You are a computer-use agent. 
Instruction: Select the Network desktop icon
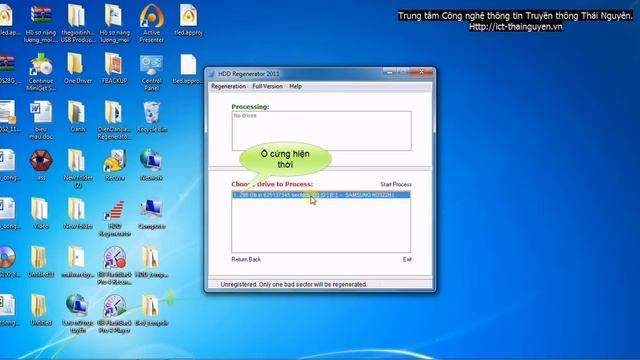(151, 165)
